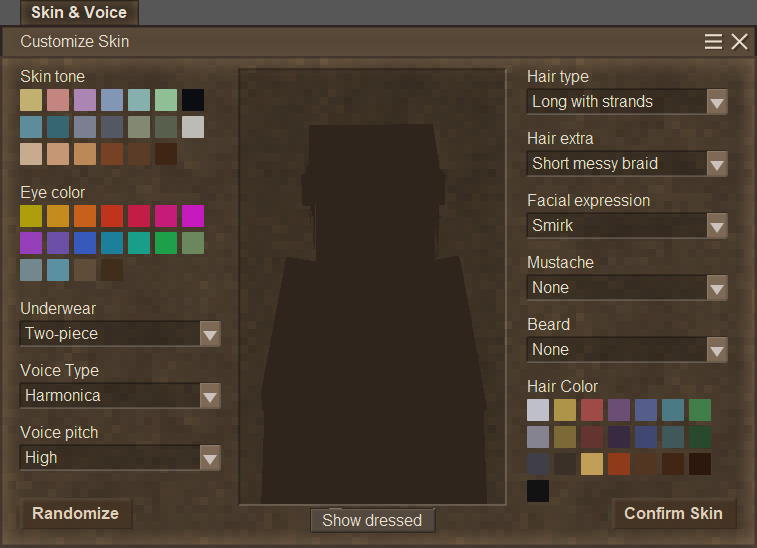
Task: Pick the white hair color swatch
Action: 538,410
